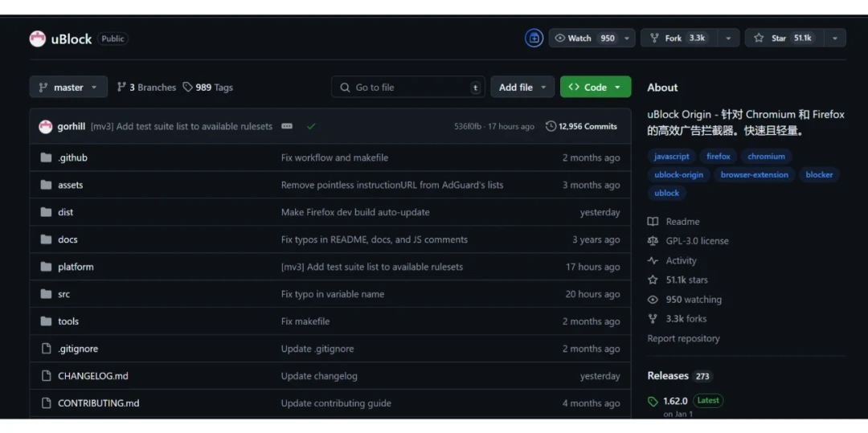Open the GPL-3.0 license link
Image resolution: width=868 pixels, height=433 pixels.
(x=688, y=241)
